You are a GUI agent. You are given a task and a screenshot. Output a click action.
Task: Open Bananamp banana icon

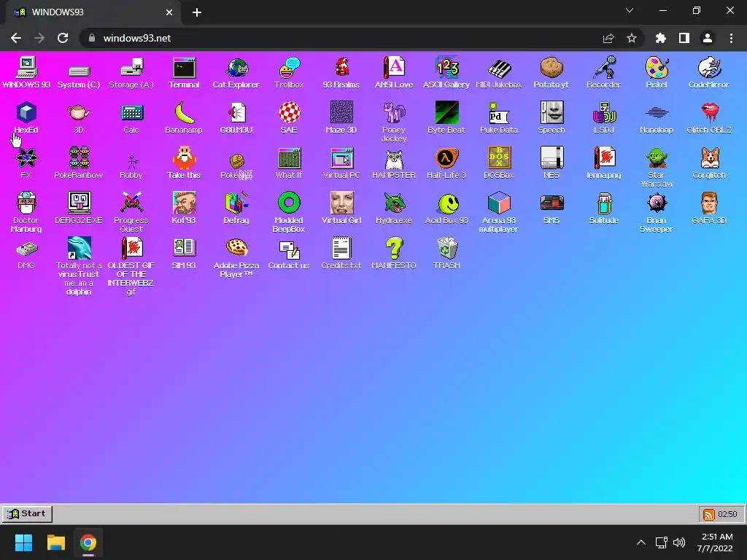click(184, 117)
